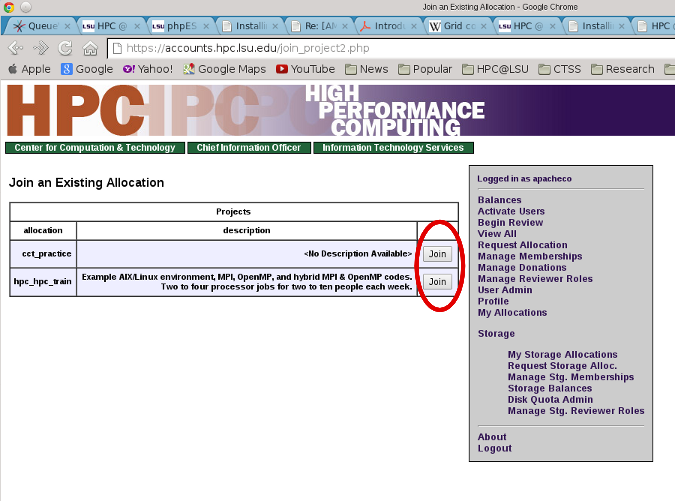Open the Manage Stg. Reviewer Roles link

click(x=576, y=410)
